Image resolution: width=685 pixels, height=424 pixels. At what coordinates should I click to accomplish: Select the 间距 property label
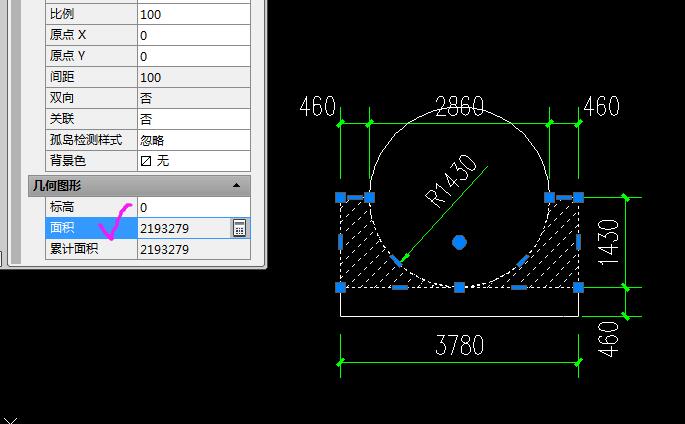(x=91, y=77)
